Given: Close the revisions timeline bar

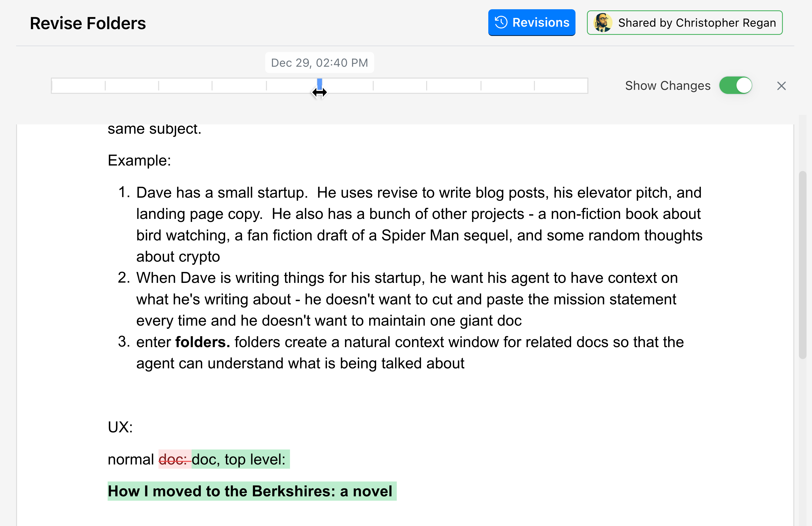Looking at the screenshot, I should (x=781, y=86).
